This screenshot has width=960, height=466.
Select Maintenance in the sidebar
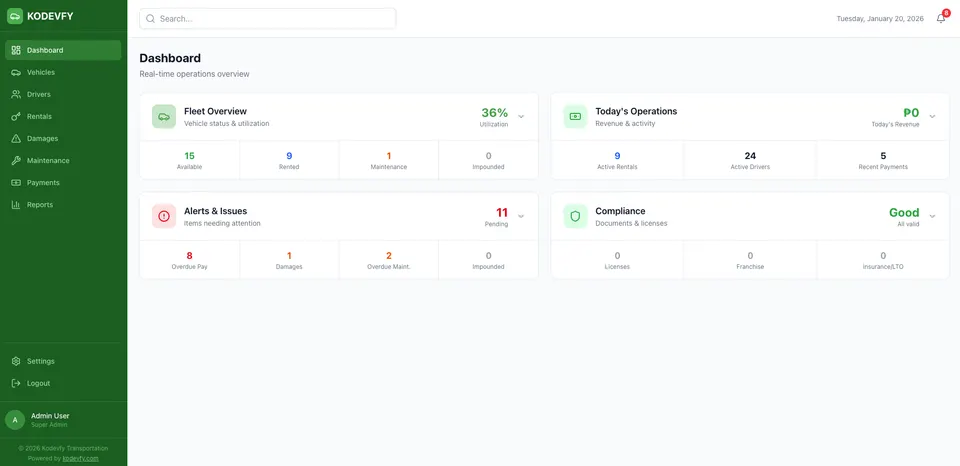[63, 160]
